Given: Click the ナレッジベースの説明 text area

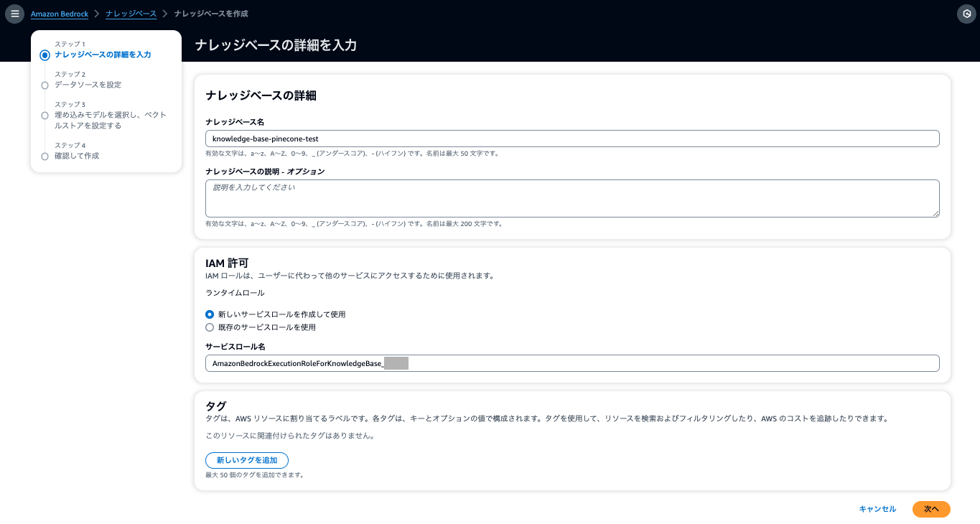Looking at the screenshot, I should pyautogui.click(x=572, y=198).
